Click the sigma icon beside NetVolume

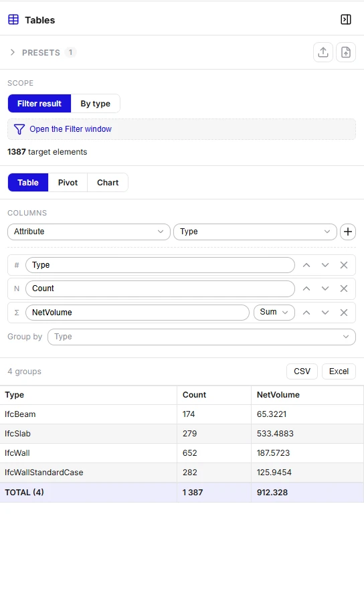pyautogui.click(x=17, y=313)
